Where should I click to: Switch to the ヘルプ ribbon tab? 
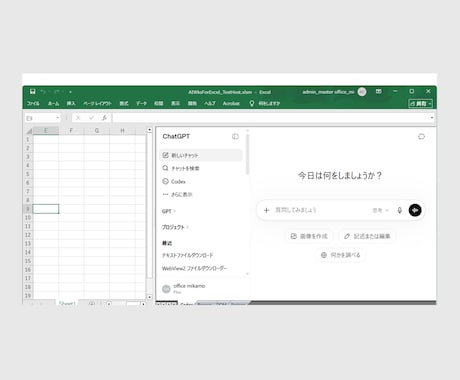pos(210,103)
